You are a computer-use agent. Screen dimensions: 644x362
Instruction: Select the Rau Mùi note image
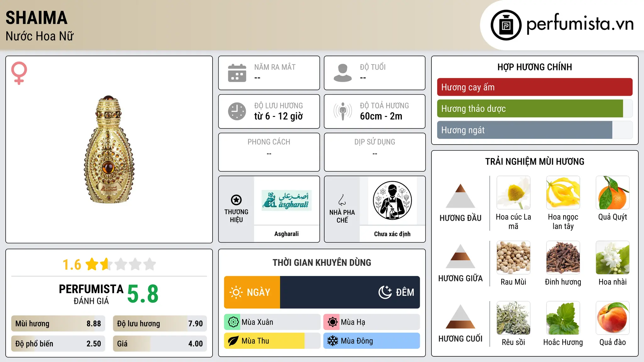513,258
